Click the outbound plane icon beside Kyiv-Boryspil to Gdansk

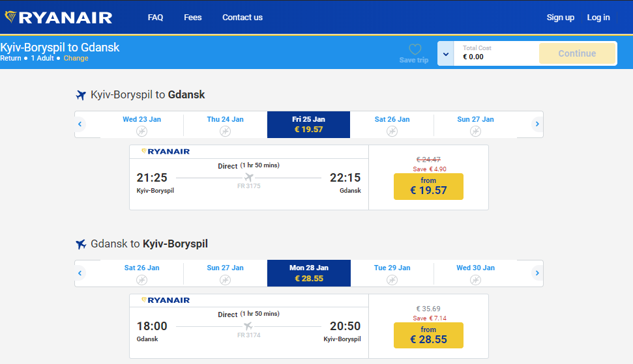[x=81, y=96]
